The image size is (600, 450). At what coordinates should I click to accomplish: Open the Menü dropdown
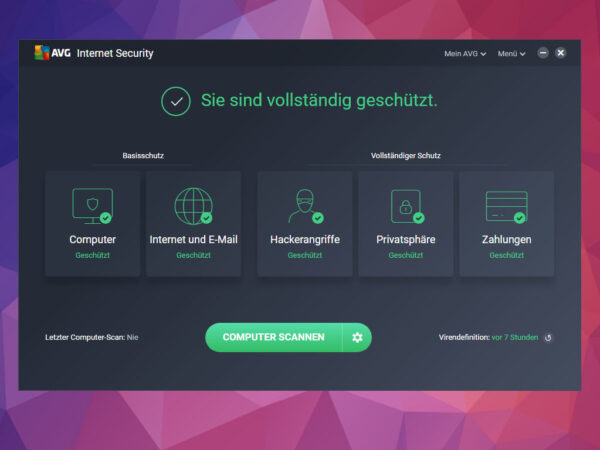tap(511, 54)
